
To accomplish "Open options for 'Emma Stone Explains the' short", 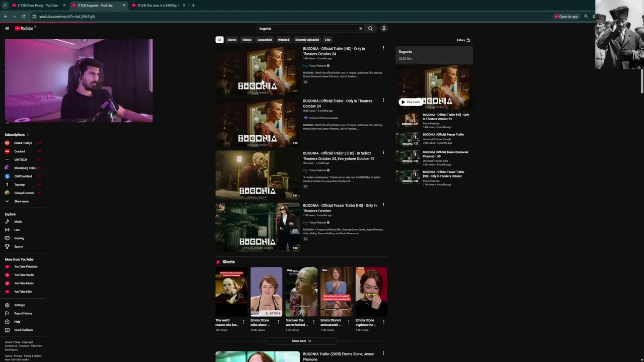I will click(383, 322).
